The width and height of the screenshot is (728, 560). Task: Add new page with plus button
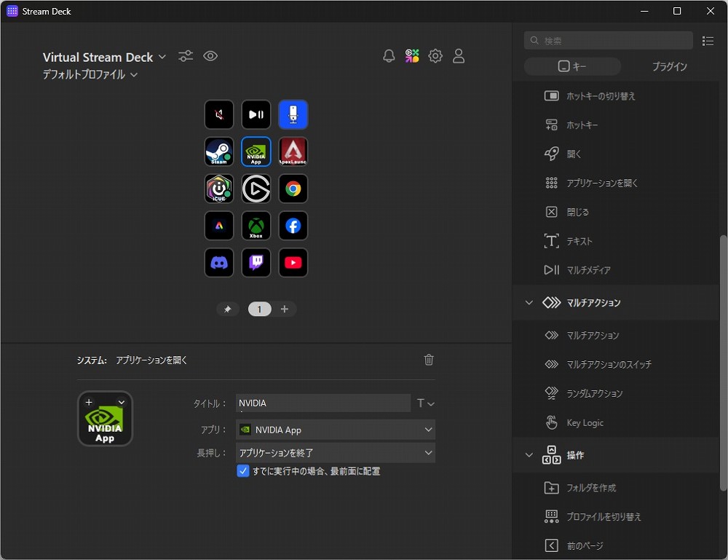pos(285,309)
